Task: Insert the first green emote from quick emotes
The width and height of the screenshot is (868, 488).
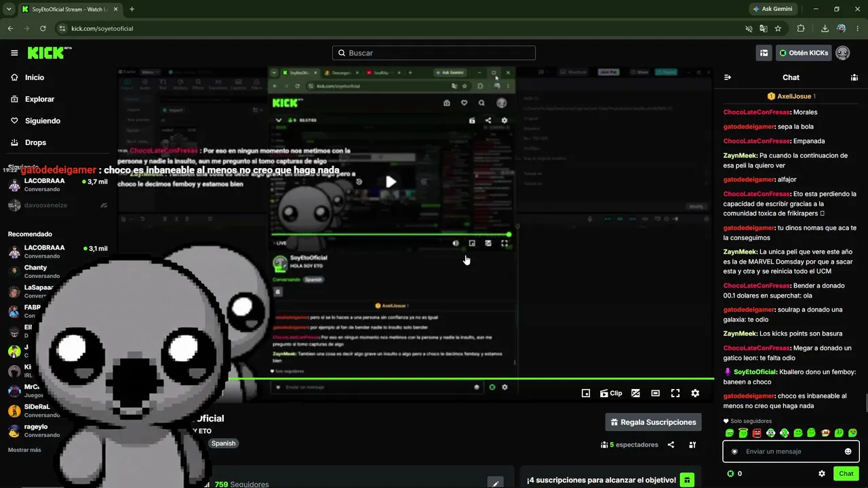Action: click(730, 433)
